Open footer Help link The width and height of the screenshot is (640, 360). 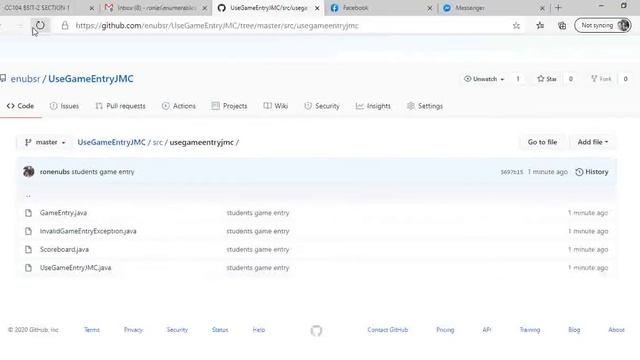(259, 330)
